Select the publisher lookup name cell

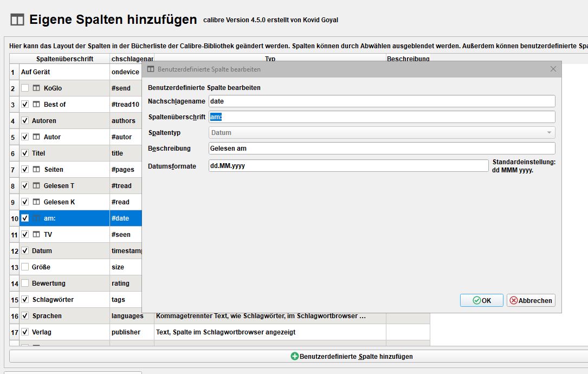click(132, 332)
